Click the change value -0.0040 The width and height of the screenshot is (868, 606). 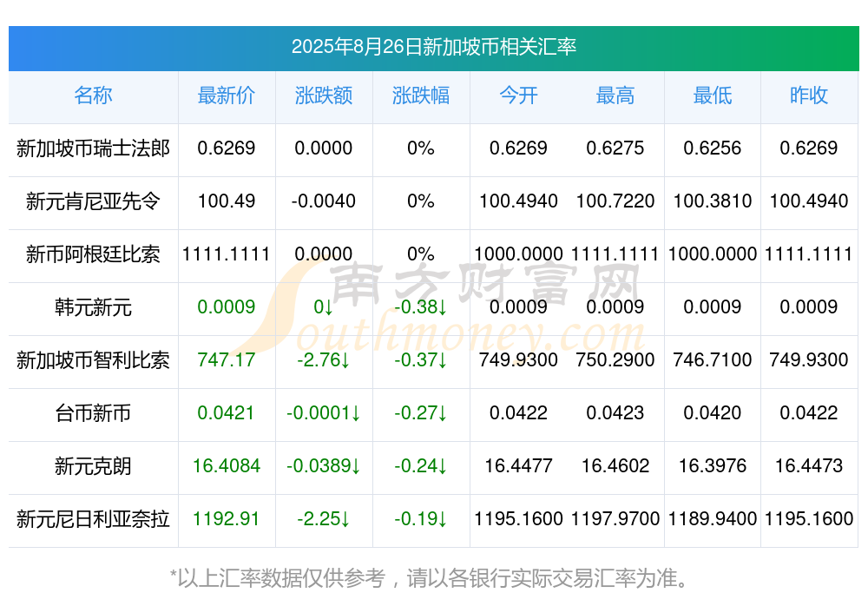coord(324,201)
